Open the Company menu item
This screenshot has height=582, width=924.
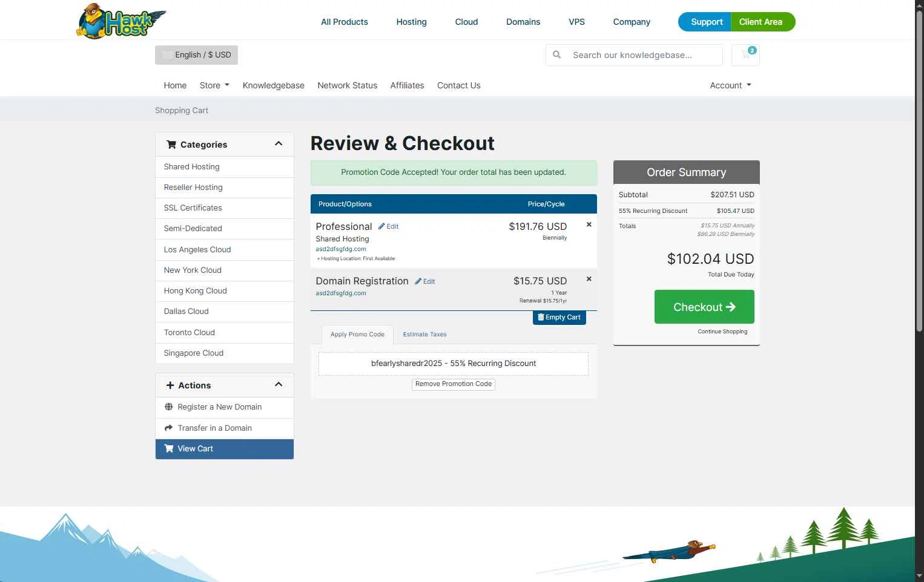[x=632, y=22]
